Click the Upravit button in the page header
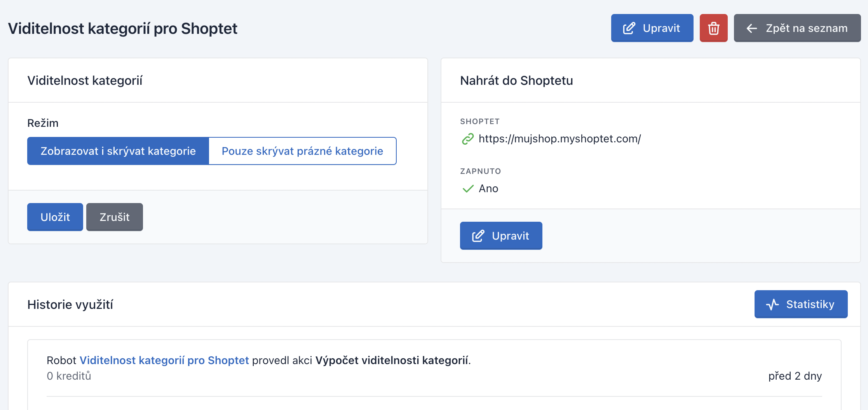 [652, 28]
